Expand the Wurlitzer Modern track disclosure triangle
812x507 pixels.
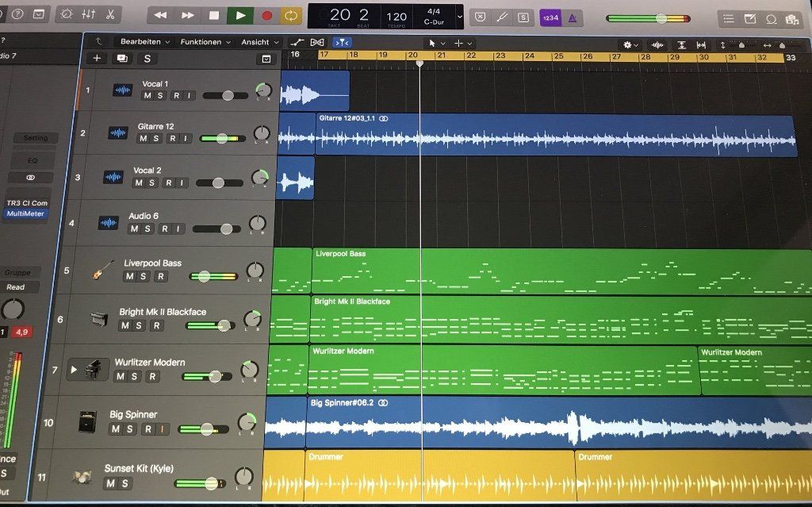click(x=75, y=370)
